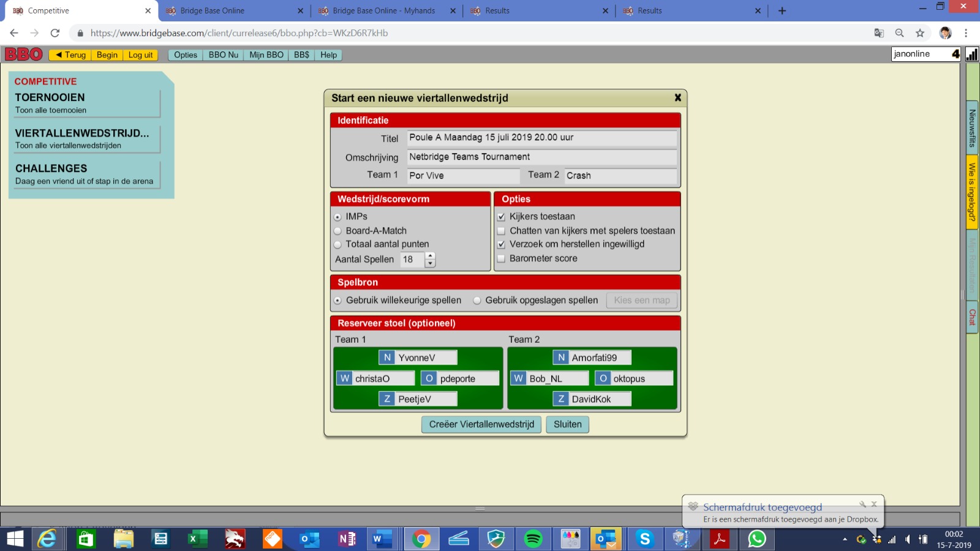The width and height of the screenshot is (980, 551).
Task: Open Skype from the taskbar
Action: click(644, 539)
